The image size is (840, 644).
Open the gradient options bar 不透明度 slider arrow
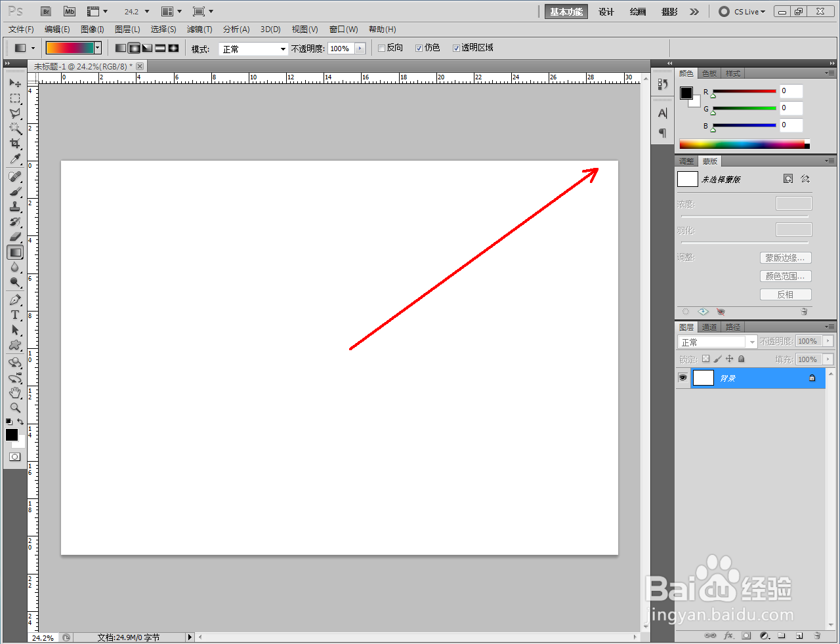[360, 49]
